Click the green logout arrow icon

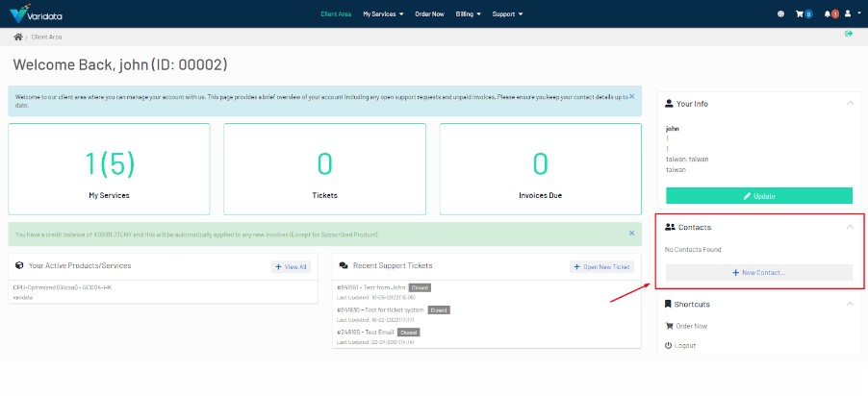849,34
